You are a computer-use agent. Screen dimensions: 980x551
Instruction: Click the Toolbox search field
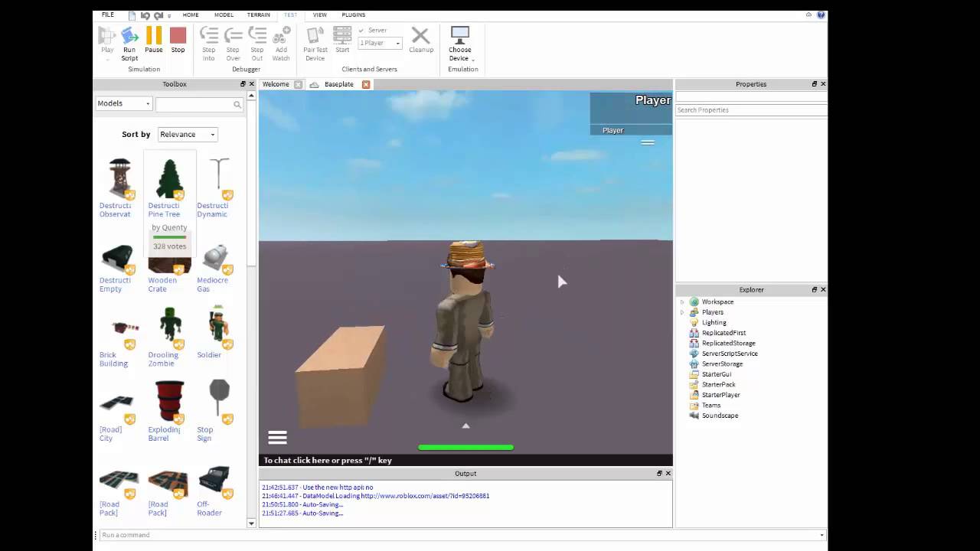tap(194, 104)
